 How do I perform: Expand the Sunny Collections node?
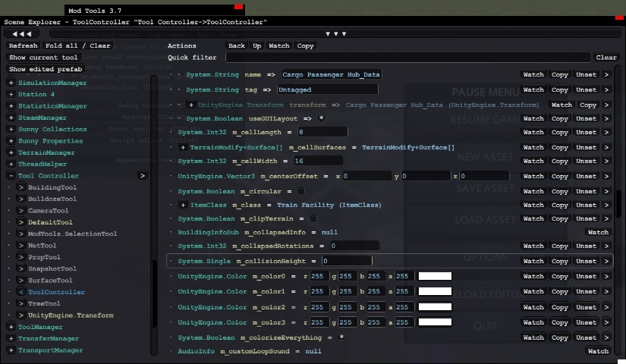coord(11,130)
